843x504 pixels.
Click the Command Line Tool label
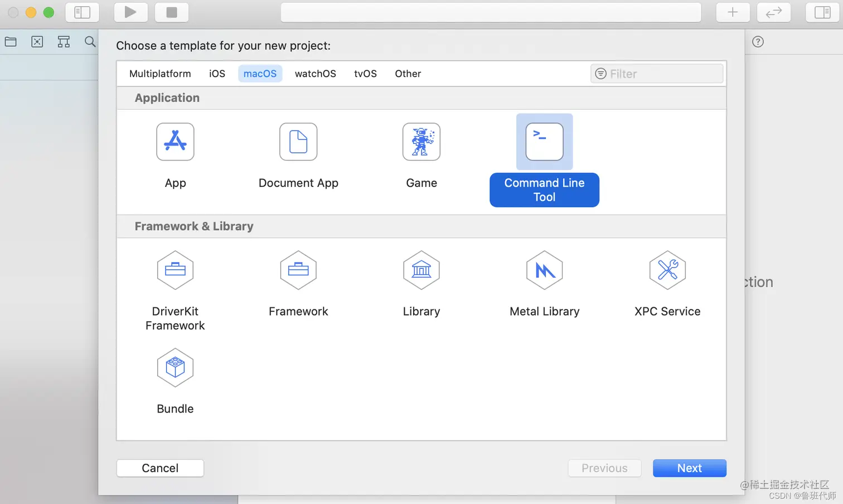pos(544,190)
